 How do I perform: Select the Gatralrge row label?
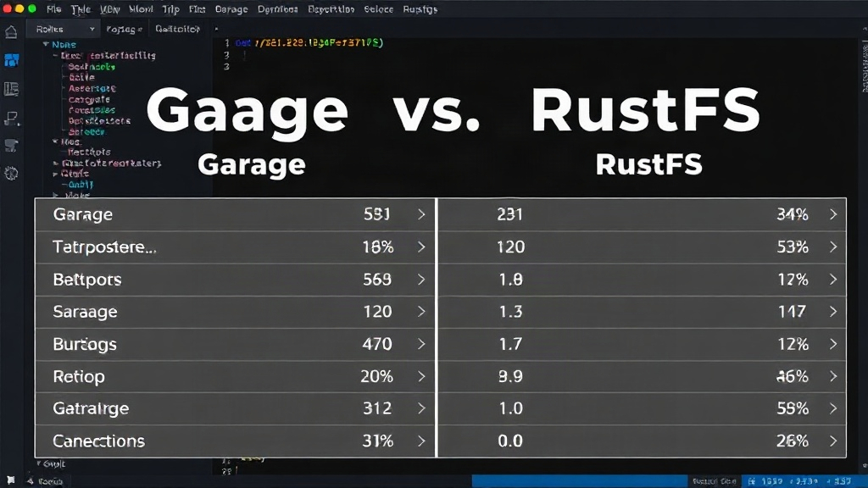91,408
